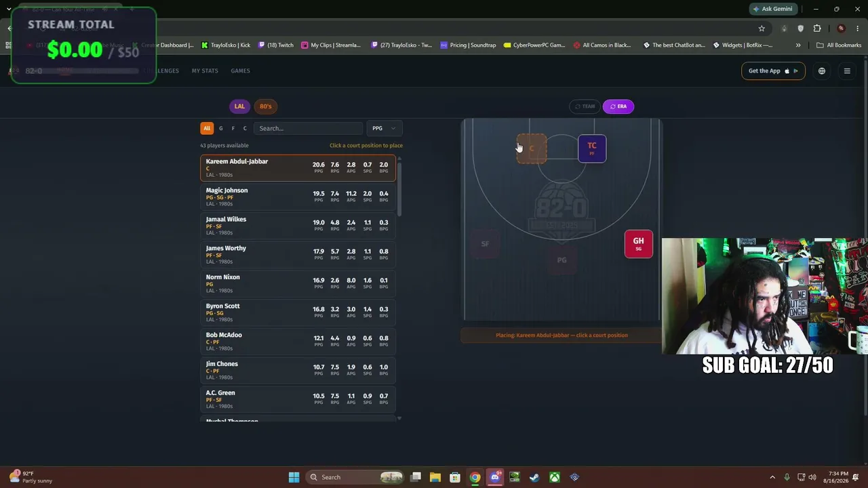The image size is (868, 488).
Task: Filter the player list by All positions
Action: tap(207, 128)
